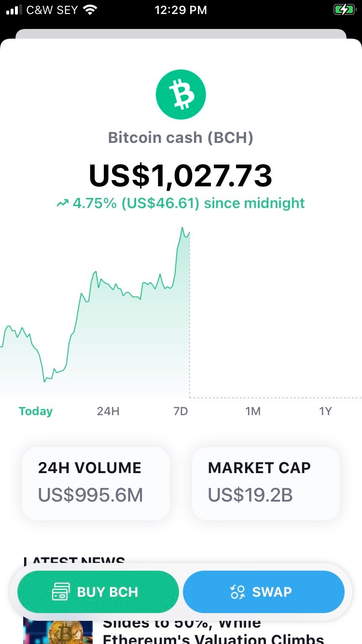Tap the cellular signal bars

point(14,10)
